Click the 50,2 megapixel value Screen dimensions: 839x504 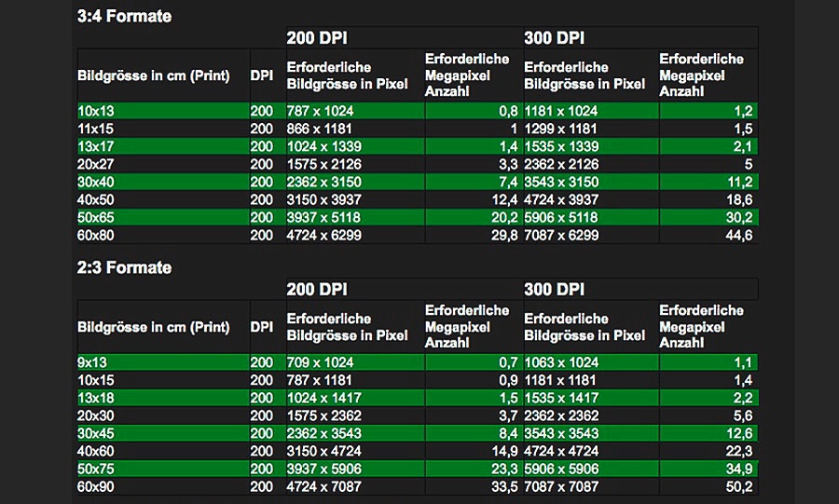(x=737, y=486)
